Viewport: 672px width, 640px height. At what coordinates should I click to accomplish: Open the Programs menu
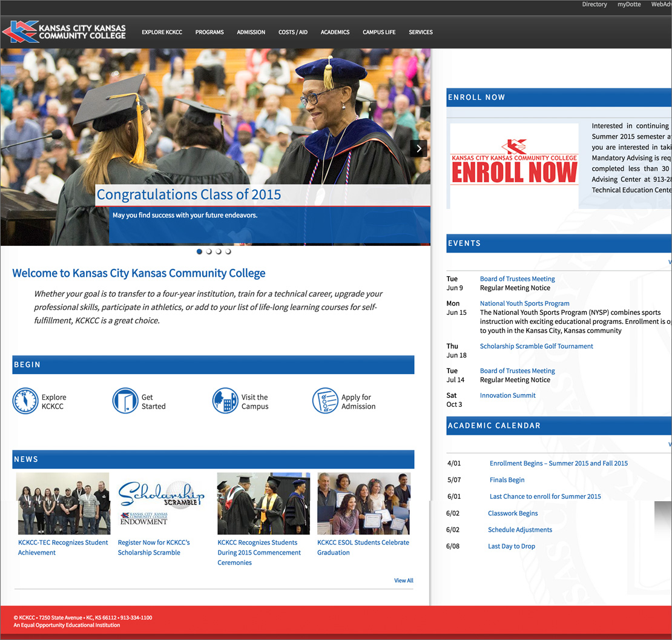tap(209, 32)
